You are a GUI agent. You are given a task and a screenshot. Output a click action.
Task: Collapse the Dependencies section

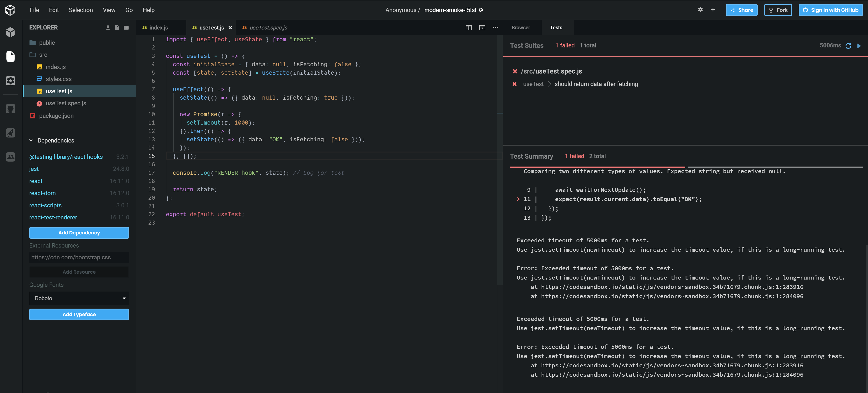click(x=31, y=140)
